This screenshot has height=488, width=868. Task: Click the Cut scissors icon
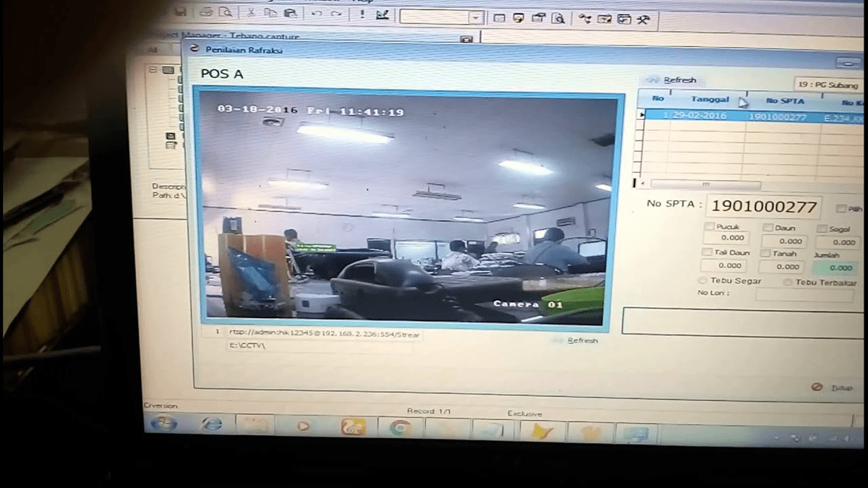[250, 13]
